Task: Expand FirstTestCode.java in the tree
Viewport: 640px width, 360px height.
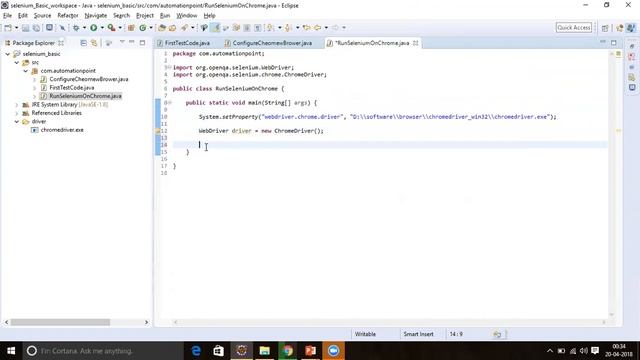Action: point(34,88)
